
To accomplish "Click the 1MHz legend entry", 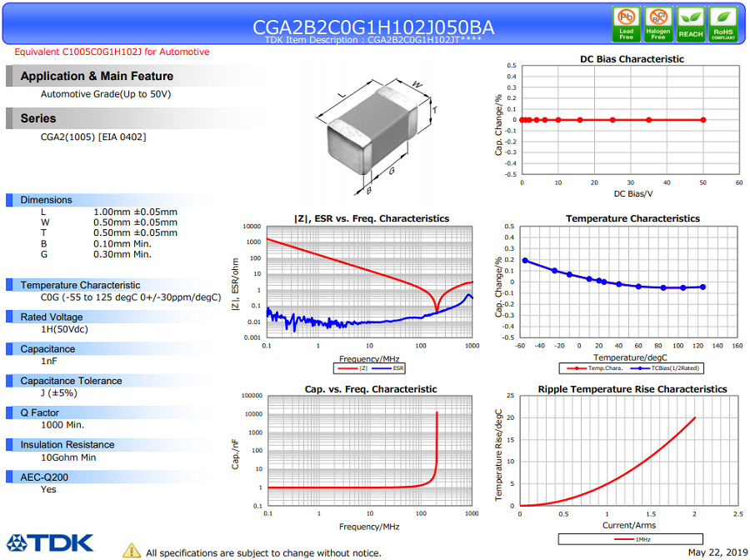I will point(632,539).
